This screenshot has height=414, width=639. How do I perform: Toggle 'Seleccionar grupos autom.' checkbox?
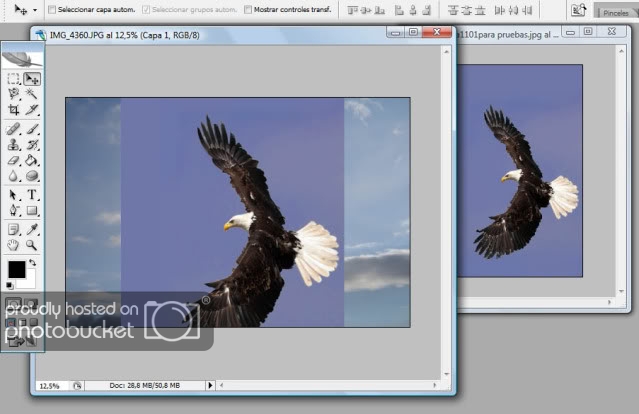click(144, 9)
